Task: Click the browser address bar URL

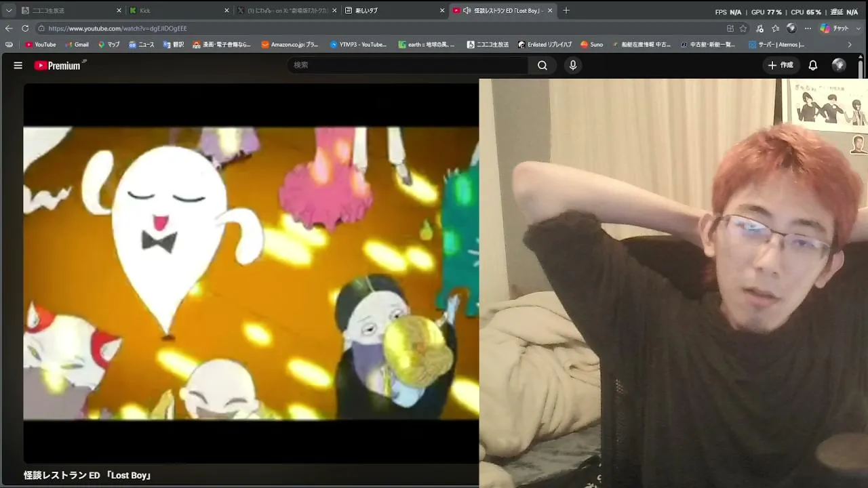Action: 118,28
